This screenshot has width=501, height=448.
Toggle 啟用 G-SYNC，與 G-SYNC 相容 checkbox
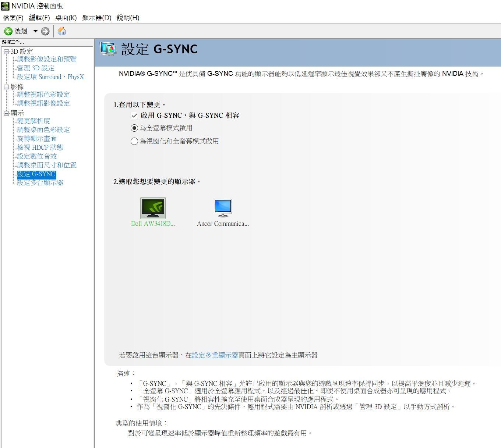(x=134, y=115)
